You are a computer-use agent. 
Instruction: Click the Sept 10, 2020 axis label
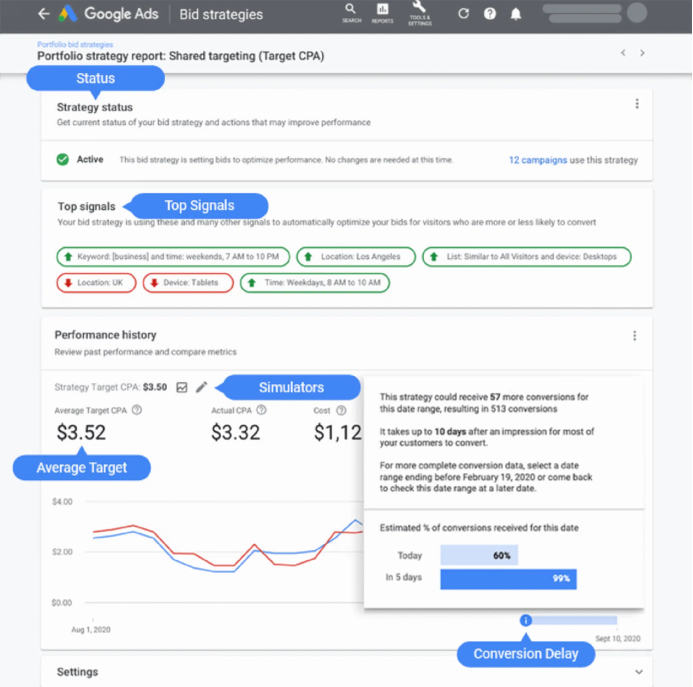pos(618,638)
